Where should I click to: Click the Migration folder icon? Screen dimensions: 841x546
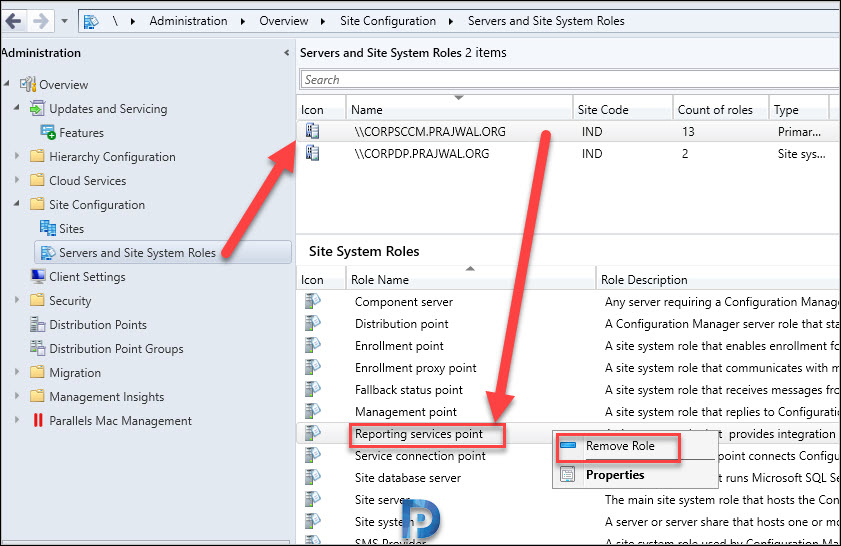tap(37, 372)
